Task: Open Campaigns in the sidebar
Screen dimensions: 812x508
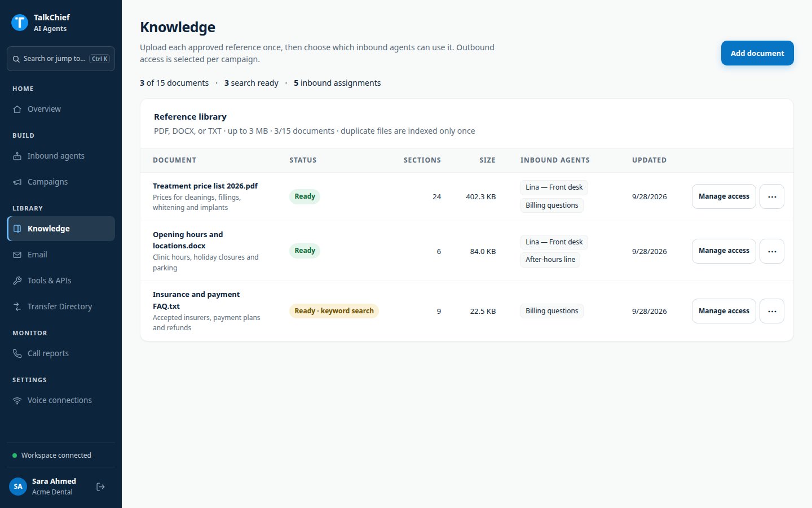Action: tap(61, 182)
